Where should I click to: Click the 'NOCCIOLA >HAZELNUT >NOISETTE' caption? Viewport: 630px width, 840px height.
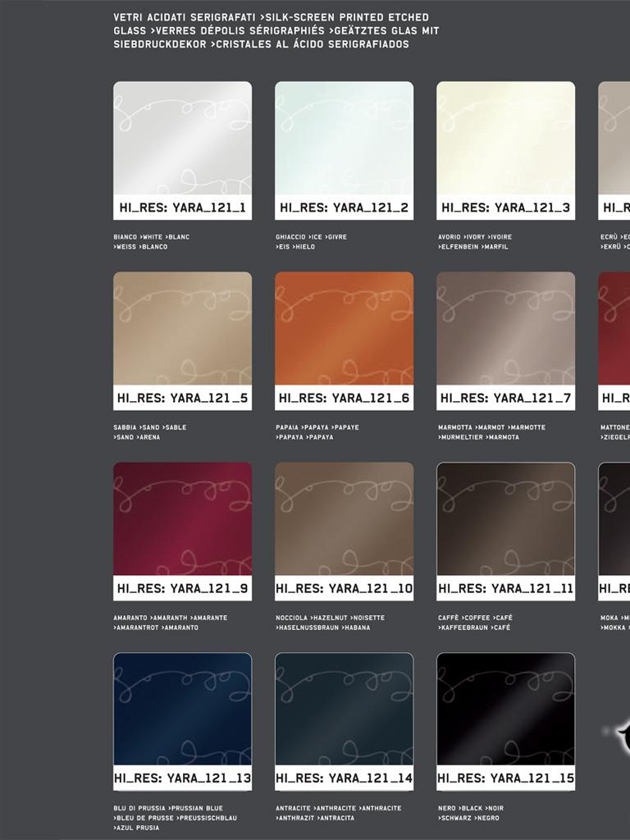click(330, 618)
